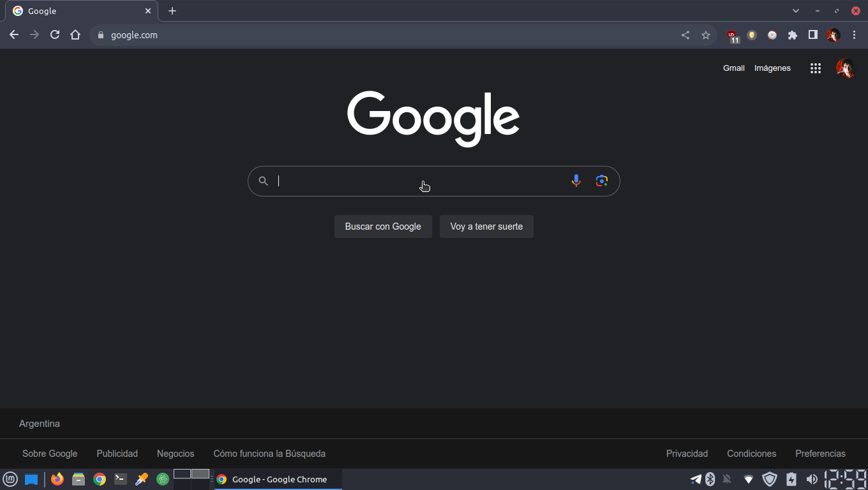Select Google - Google Chrome taskbar window
The width and height of the screenshot is (868, 490).
click(x=278, y=479)
